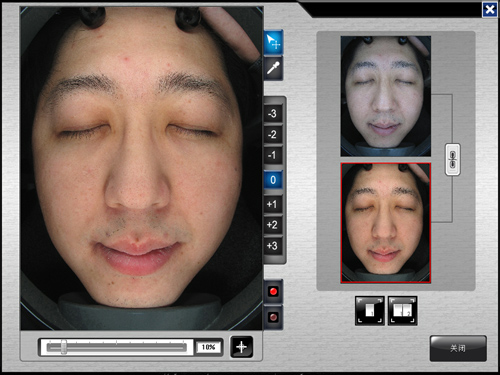500x375 pixels.
Task: Set adjustment level to +2
Action: [273, 225]
